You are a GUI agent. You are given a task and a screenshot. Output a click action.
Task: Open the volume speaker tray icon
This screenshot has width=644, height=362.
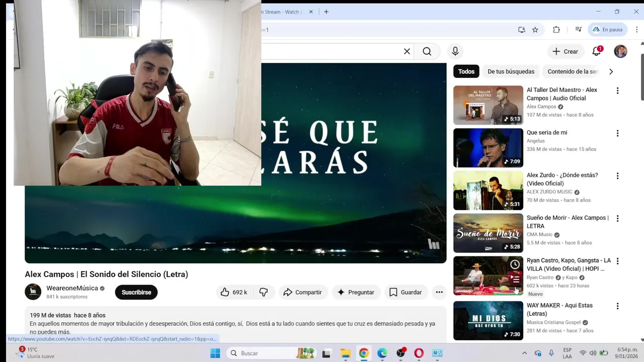[x=593, y=353]
